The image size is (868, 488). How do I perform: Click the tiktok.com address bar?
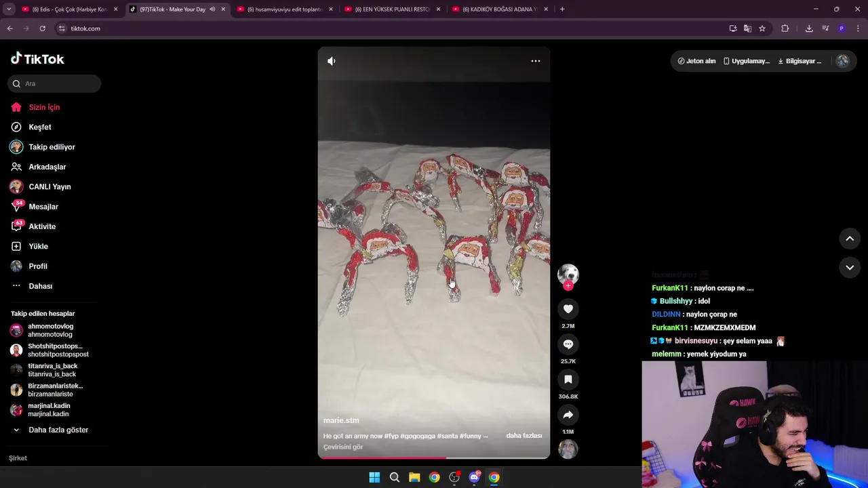pyautogui.click(x=393, y=28)
